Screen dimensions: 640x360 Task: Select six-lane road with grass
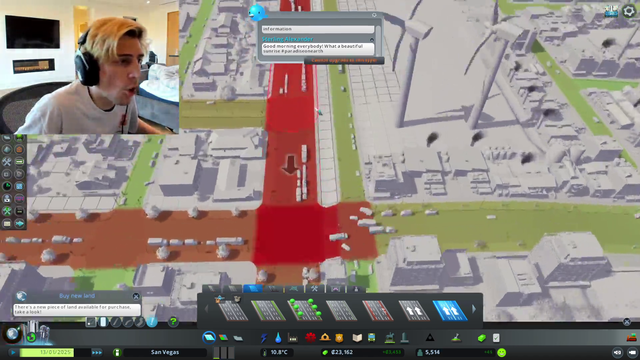click(268, 310)
